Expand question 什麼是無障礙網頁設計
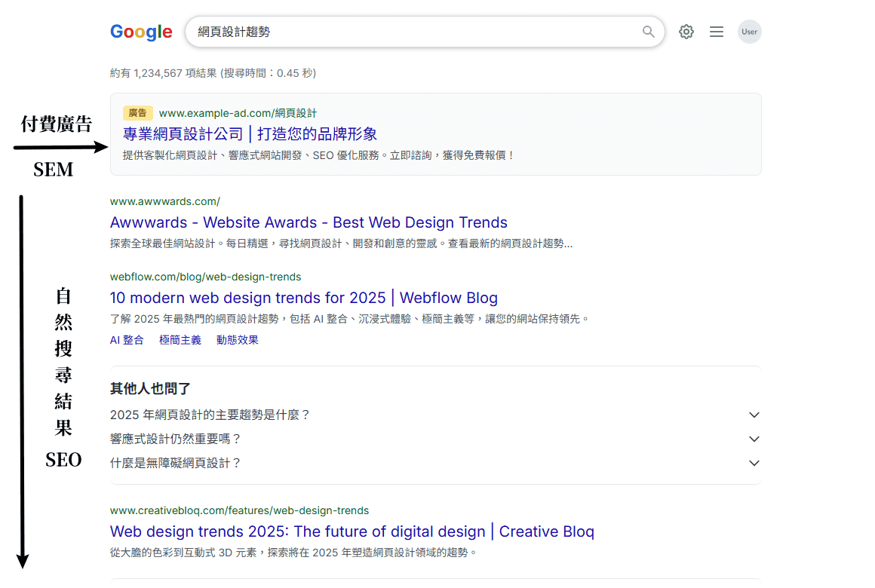 (435, 463)
